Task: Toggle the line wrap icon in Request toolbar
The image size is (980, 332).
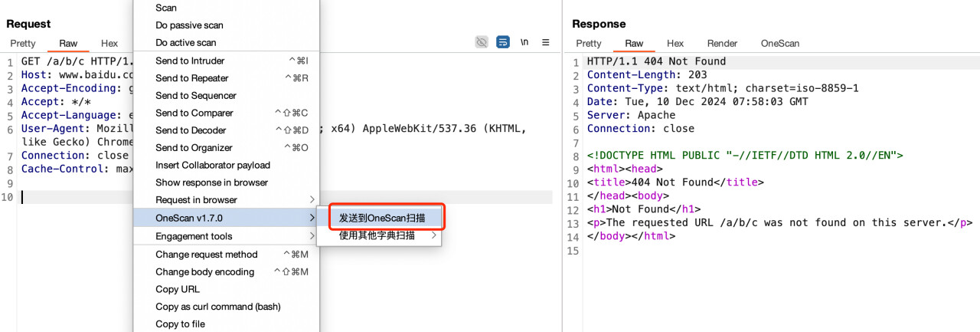Action: pyautogui.click(x=503, y=42)
